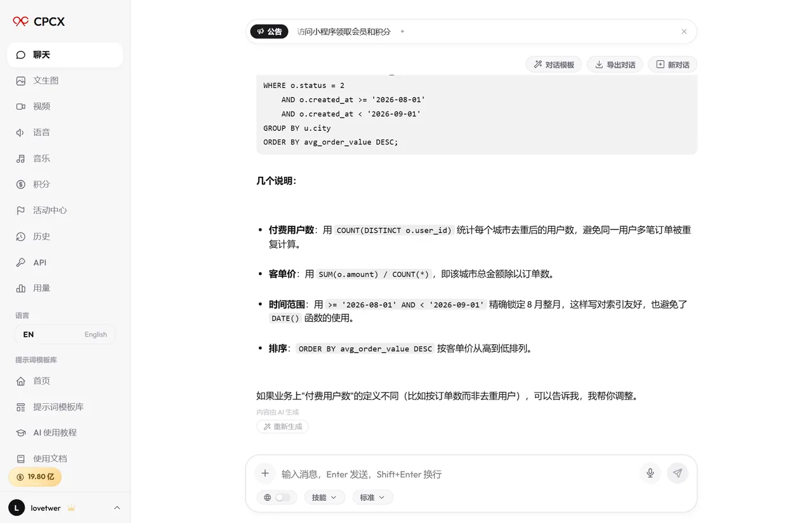This screenshot has width=812, height=523.
Task: Click the 提示词模板库 list icon
Action: (21, 407)
